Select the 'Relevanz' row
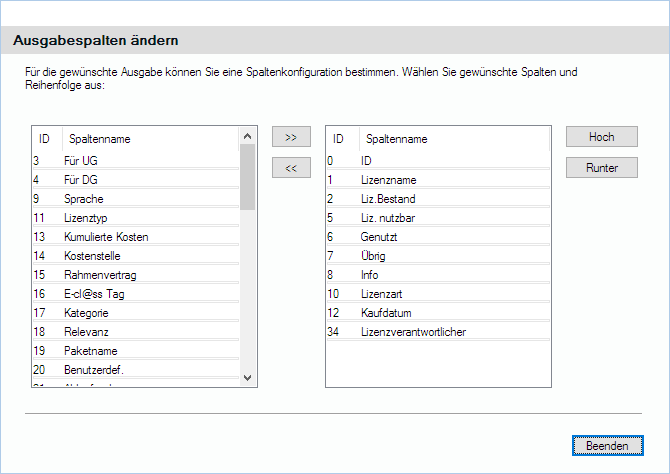670x474 pixels. coord(136,332)
